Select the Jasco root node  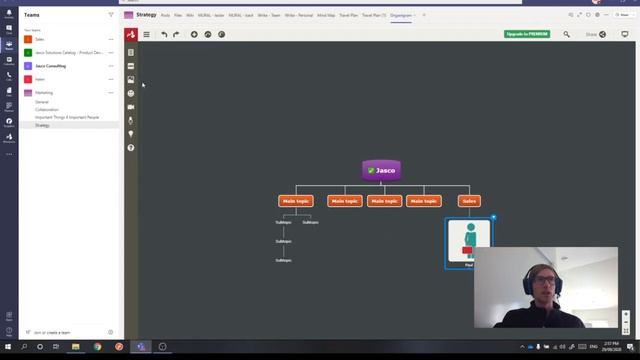pyautogui.click(x=382, y=170)
